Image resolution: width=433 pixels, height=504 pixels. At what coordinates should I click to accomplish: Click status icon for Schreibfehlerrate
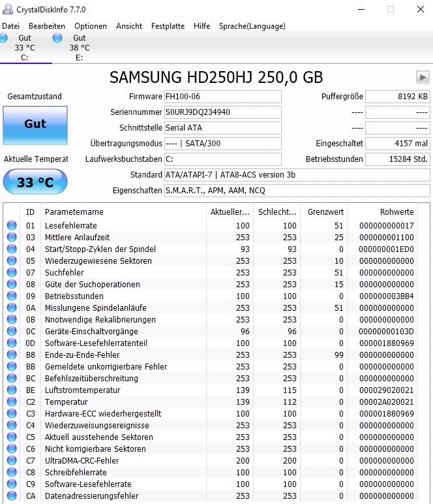pyautogui.click(x=12, y=473)
